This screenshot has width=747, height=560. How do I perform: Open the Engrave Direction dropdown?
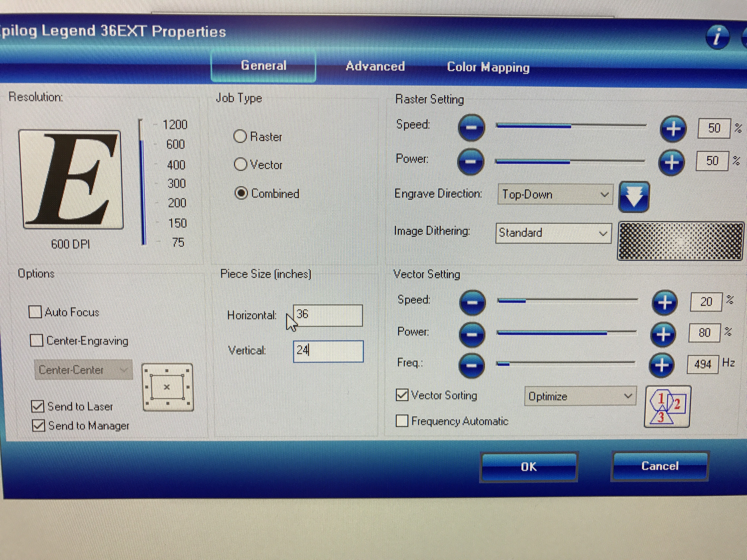click(x=555, y=194)
